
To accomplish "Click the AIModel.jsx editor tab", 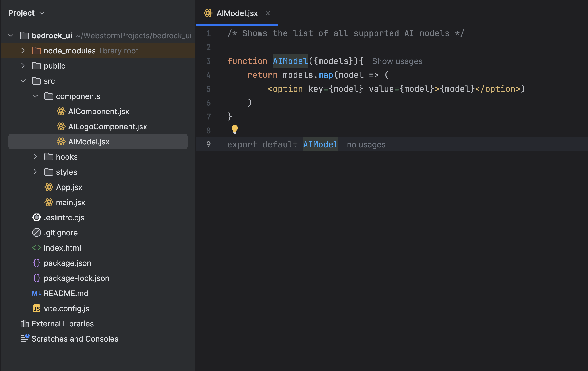I will pos(236,13).
